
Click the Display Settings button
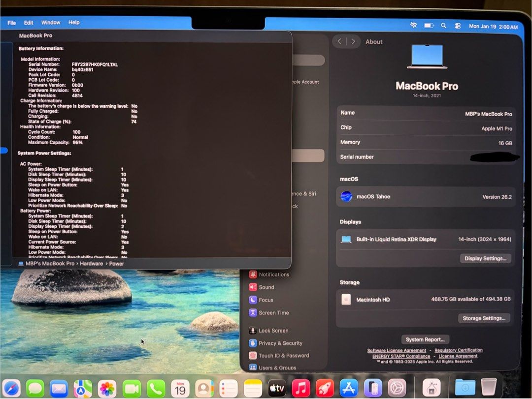click(485, 258)
